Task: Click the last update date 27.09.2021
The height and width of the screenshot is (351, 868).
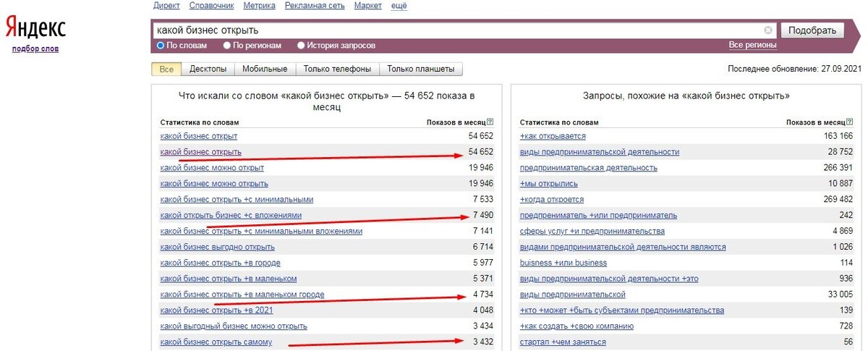Action: (841, 69)
